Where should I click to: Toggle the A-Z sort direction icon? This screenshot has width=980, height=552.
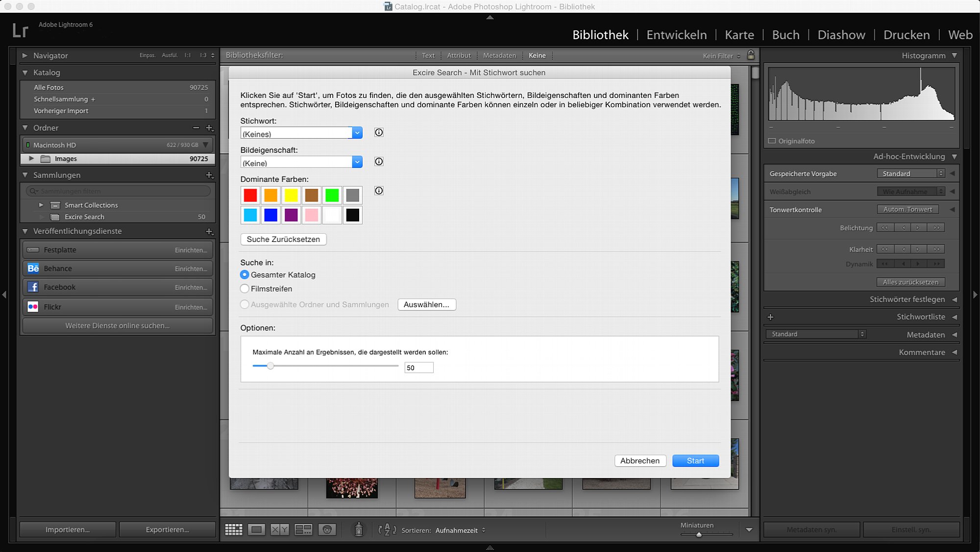click(x=387, y=529)
